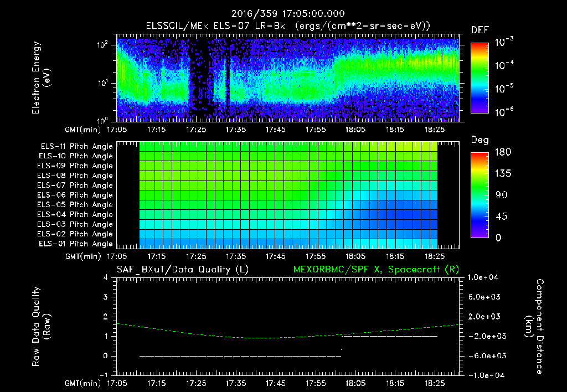Select the ELS-07 Pitch Angle row label
This screenshot has height=392, width=567.
click(x=75, y=185)
